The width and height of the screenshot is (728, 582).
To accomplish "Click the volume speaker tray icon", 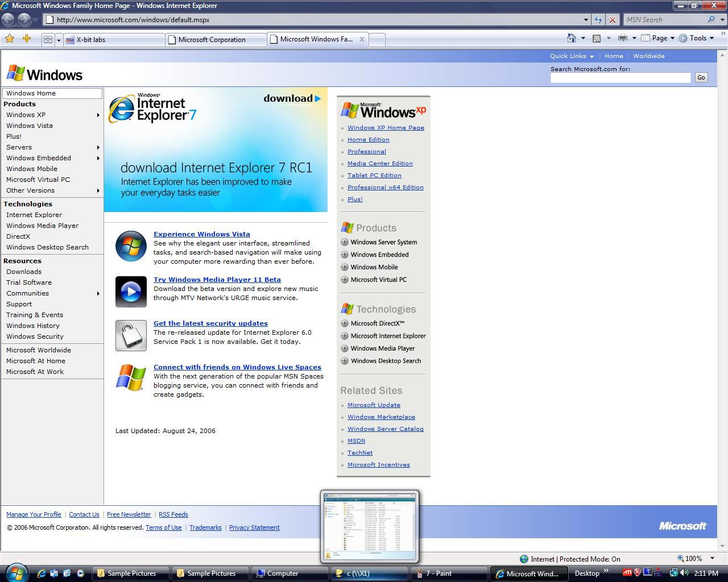I will click(684, 573).
